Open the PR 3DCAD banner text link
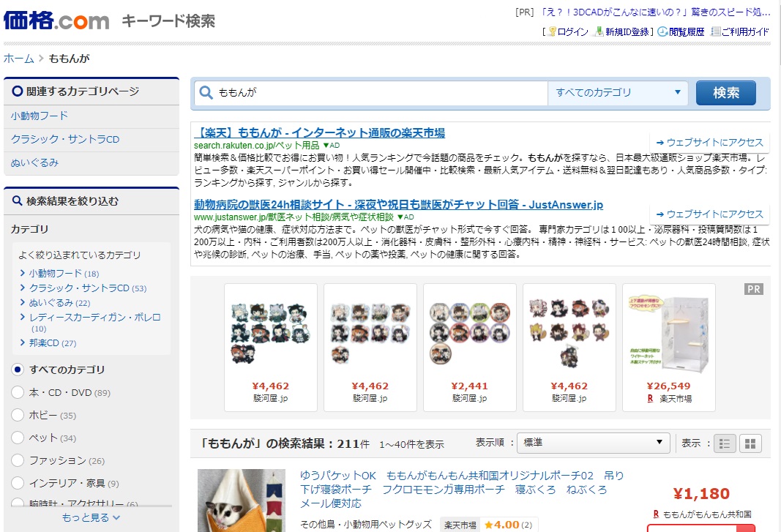The image size is (781, 532). click(x=655, y=12)
